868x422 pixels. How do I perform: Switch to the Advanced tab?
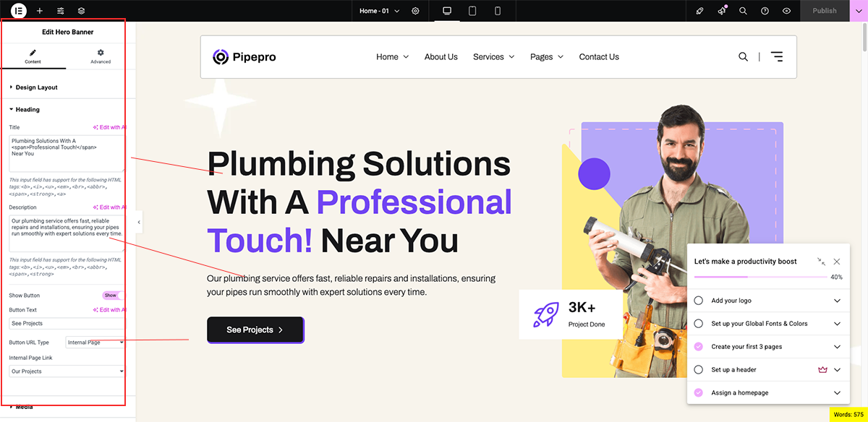pos(101,56)
